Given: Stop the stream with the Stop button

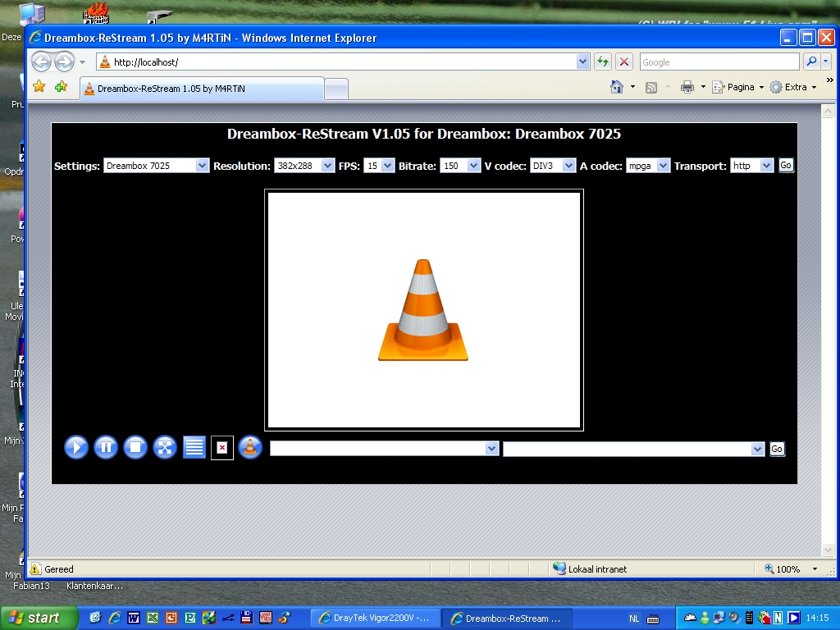Looking at the screenshot, I should pos(135,447).
